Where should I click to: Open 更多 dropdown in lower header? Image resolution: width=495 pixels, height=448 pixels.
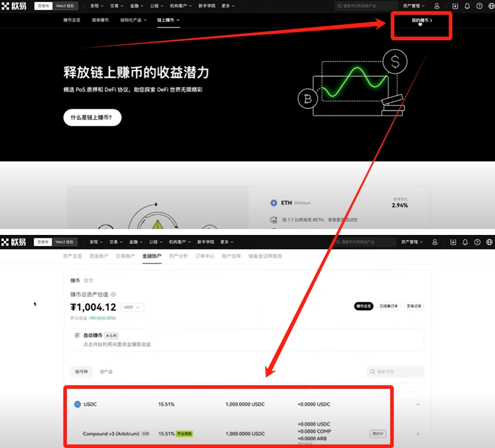coord(227,242)
